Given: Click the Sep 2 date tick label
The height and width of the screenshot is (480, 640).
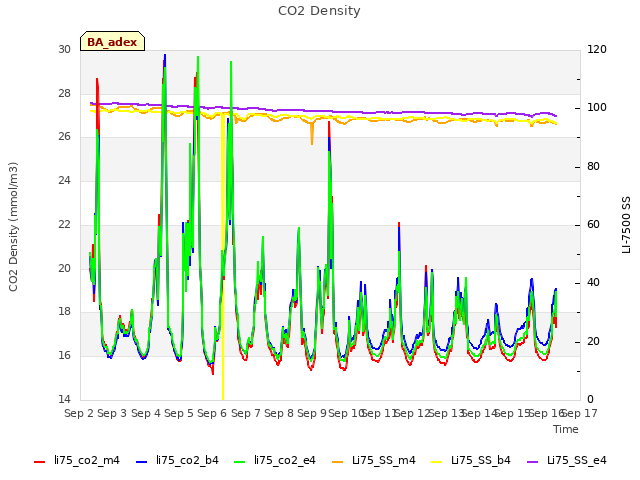Looking at the screenshot, I should pos(79,413).
